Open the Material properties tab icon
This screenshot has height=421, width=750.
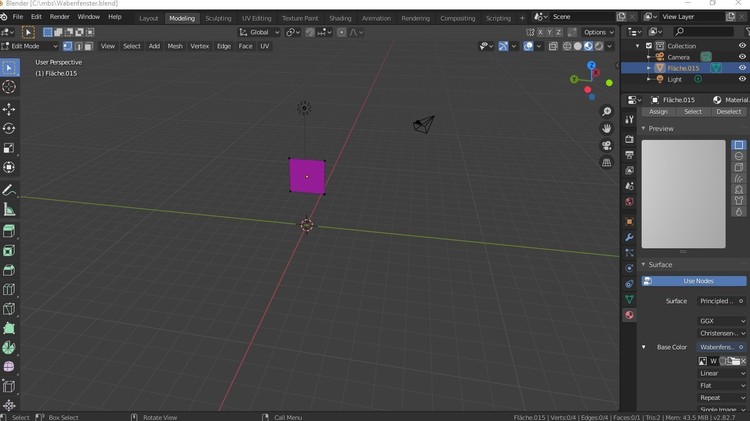coord(629,315)
